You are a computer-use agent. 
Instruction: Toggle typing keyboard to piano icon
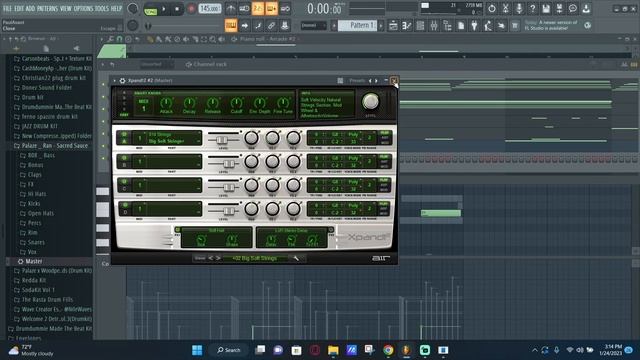click(x=231, y=26)
